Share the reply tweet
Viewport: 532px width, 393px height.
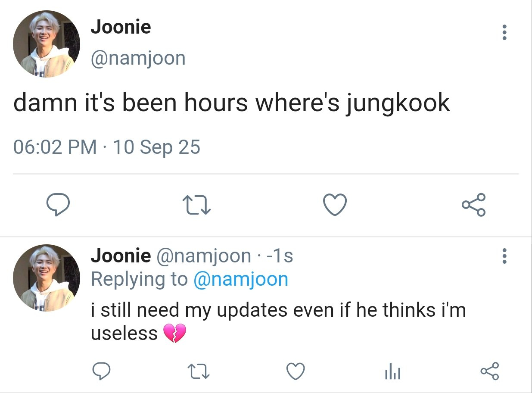(489, 371)
